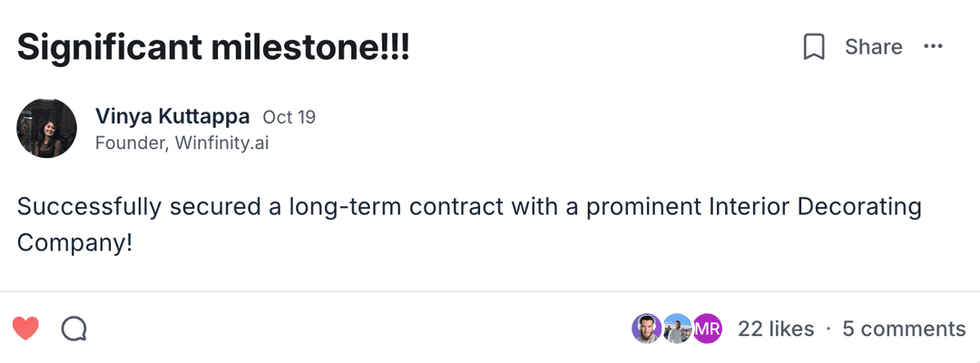Open comments via the speech bubble icon

(x=73, y=329)
